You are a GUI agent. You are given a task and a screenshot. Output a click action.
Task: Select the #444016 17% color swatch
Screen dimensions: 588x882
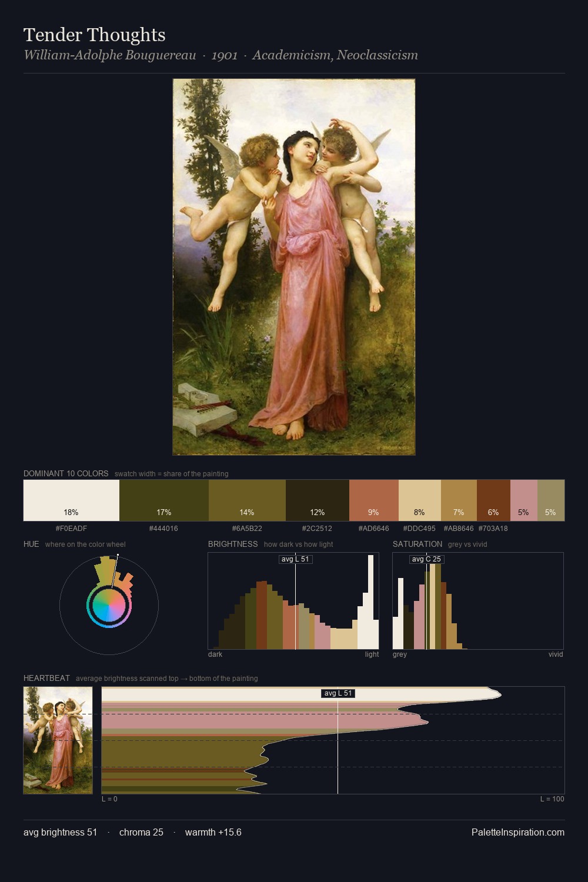(x=164, y=500)
